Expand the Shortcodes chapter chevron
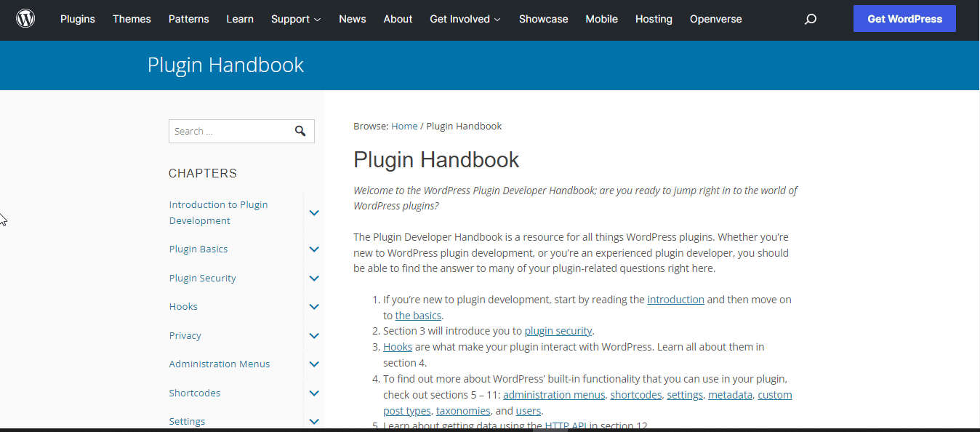The height and width of the screenshot is (432, 980). pos(314,393)
